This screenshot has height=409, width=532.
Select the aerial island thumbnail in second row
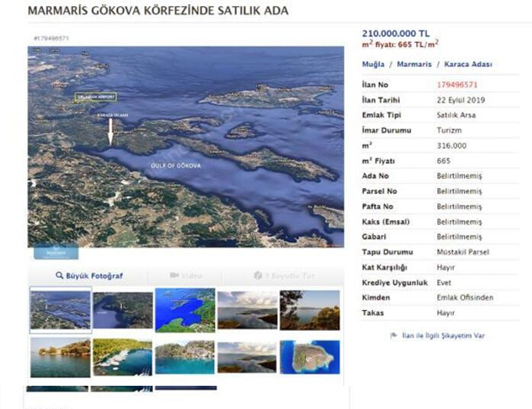pos(310,357)
